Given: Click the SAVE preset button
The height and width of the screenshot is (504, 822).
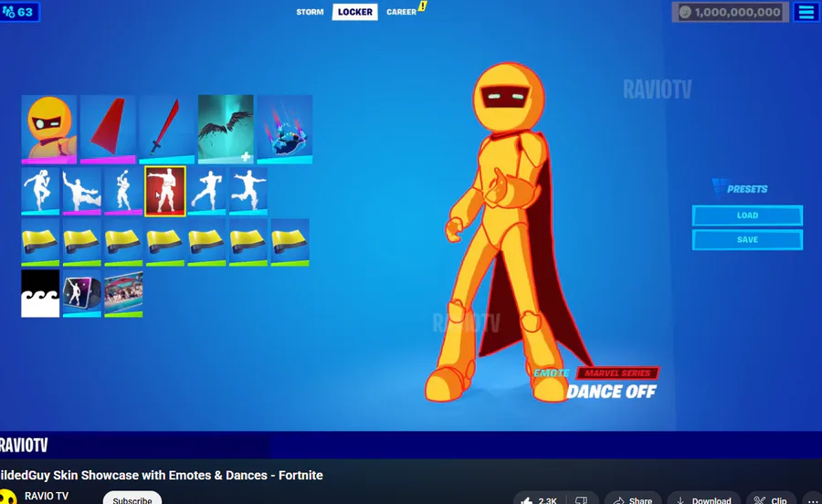Looking at the screenshot, I should click(x=747, y=239).
